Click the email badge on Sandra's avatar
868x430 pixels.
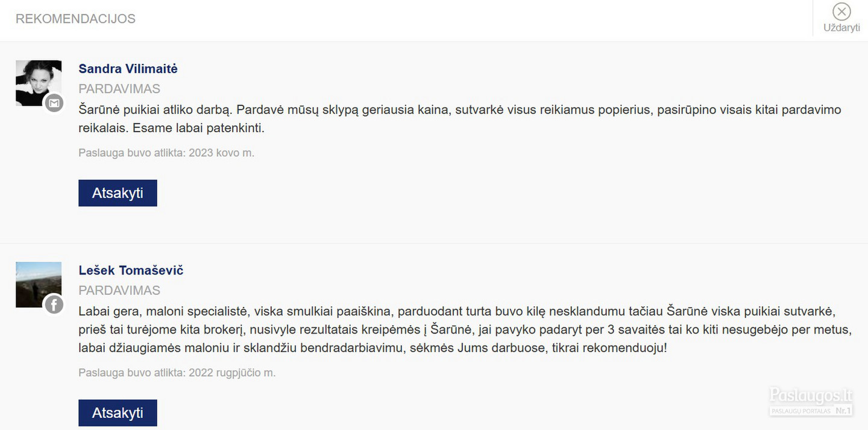click(54, 104)
